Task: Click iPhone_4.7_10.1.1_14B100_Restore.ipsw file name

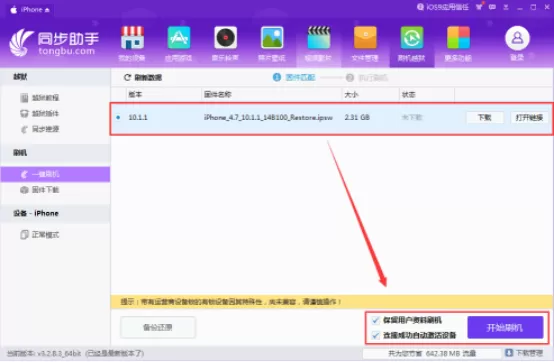Action: (x=268, y=118)
